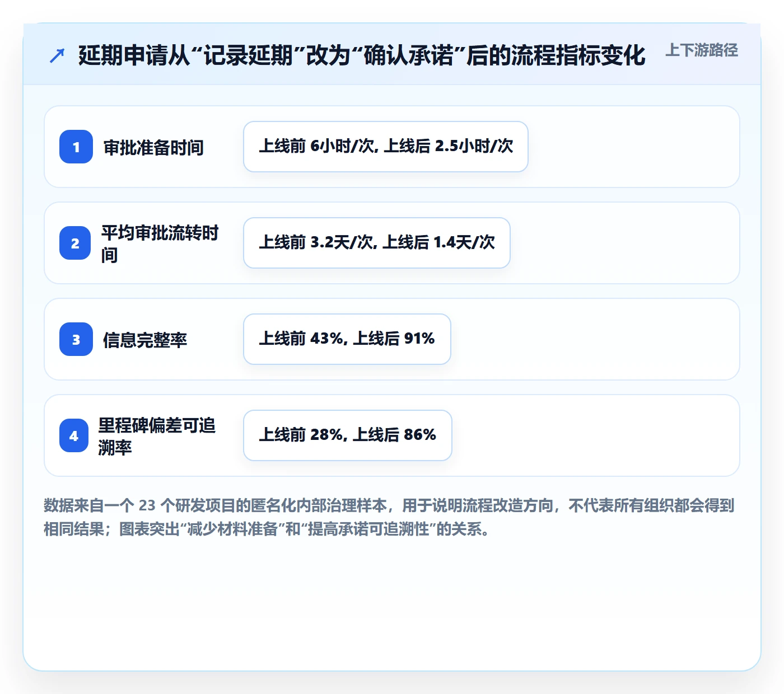The height and width of the screenshot is (694, 784).
Task: Click the 平均审批流转时间 metric label
Action: point(160,243)
